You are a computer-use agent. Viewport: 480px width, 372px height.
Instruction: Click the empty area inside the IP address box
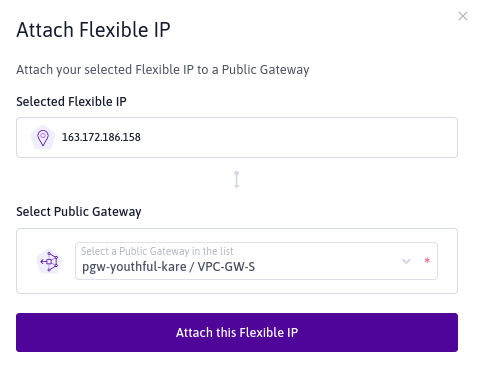click(x=297, y=137)
